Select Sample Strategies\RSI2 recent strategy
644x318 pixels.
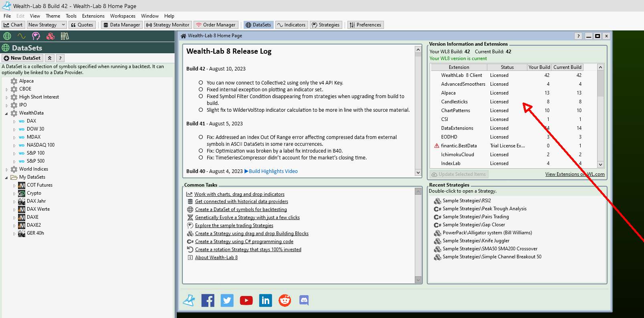coord(466,201)
